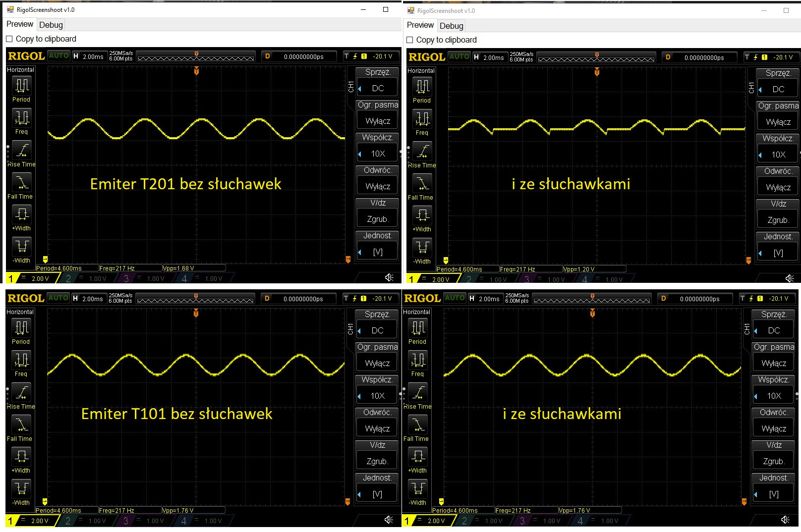Click the speaker icon in the bottom-left scope
The height and width of the screenshot is (532, 801).
point(389,520)
